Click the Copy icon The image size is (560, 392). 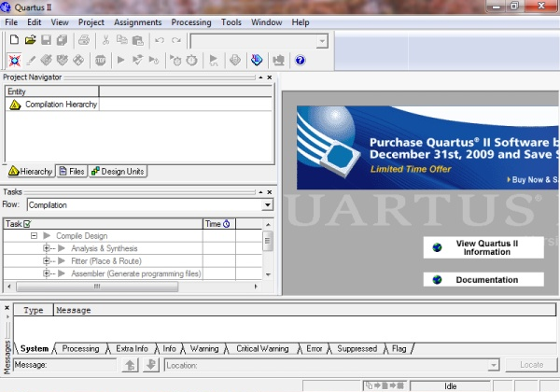coord(121,40)
